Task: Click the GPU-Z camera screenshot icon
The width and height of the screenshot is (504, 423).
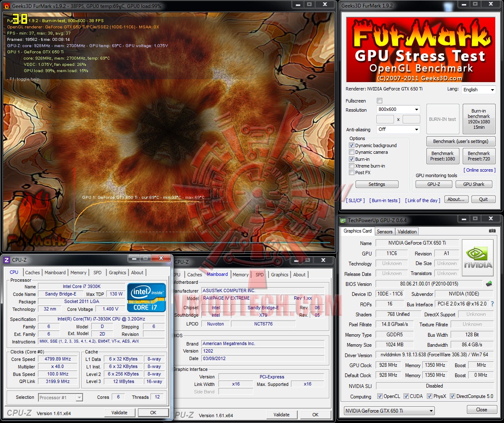Action: pyautogui.click(x=492, y=230)
